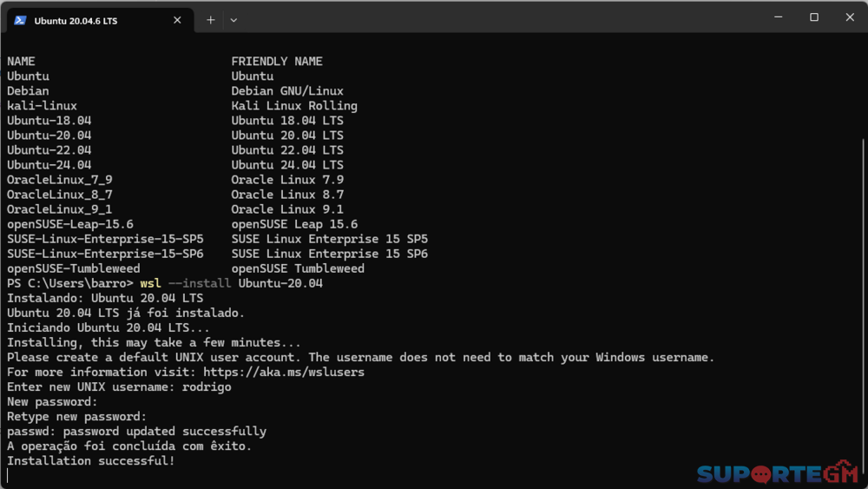Viewport: 868px width, 489px height.
Task: Close the Ubuntu 20.04.6 LTS tab
Action: point(178,20)
